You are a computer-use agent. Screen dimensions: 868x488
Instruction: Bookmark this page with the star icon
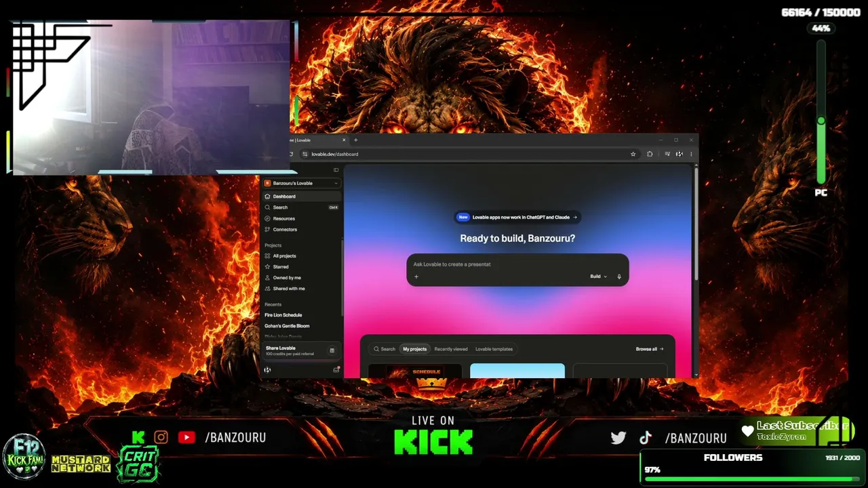pos(633,154)
